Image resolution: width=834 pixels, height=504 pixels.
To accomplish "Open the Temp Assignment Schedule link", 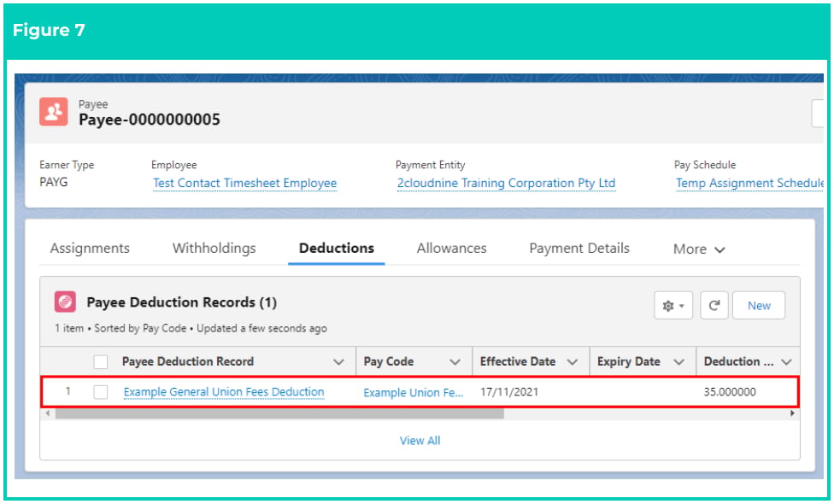I will tap(749, 183).
